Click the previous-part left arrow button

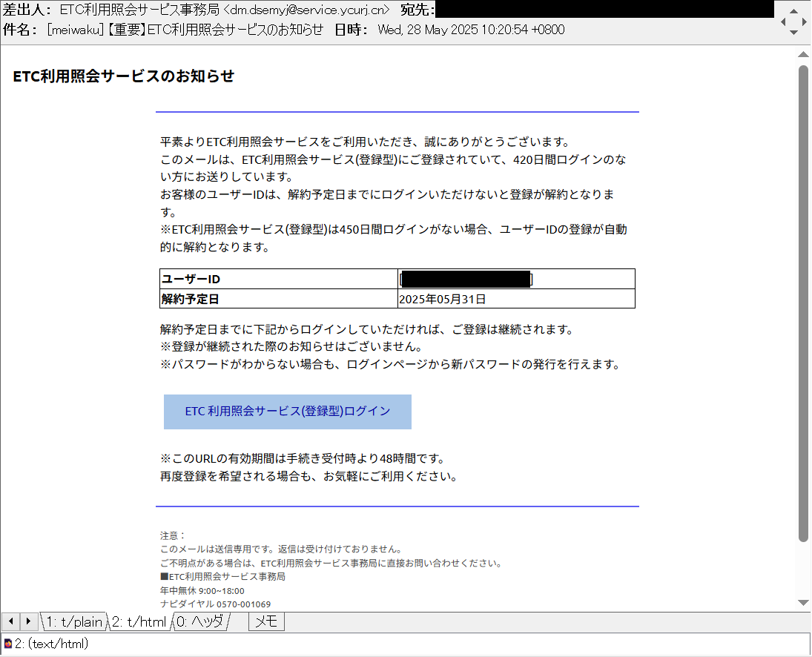pos(11,621)
